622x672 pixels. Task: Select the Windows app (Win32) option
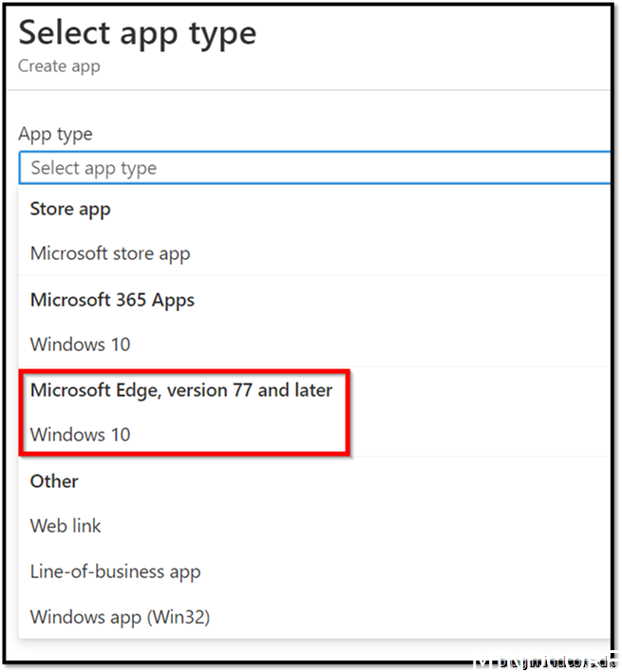[120, 617]
